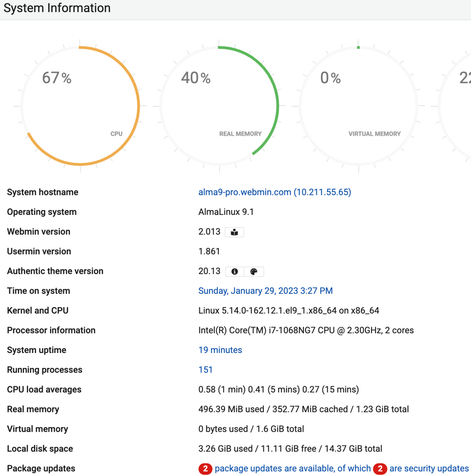
Task: Click the Kernel and CPU label
Action: (38, 311)
